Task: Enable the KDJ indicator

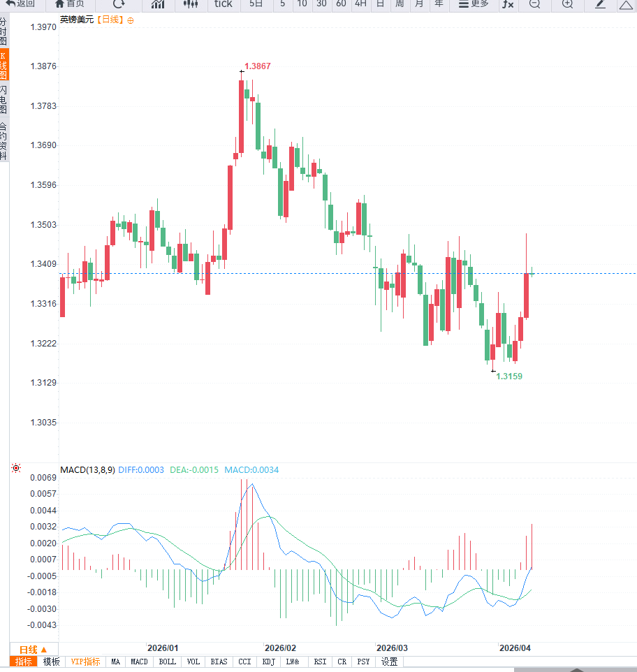Action: pyautogui.click(x=268, y=662)
